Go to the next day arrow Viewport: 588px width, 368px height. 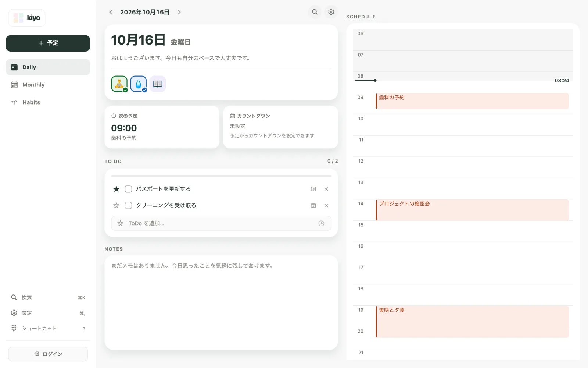tap(179, 12)
